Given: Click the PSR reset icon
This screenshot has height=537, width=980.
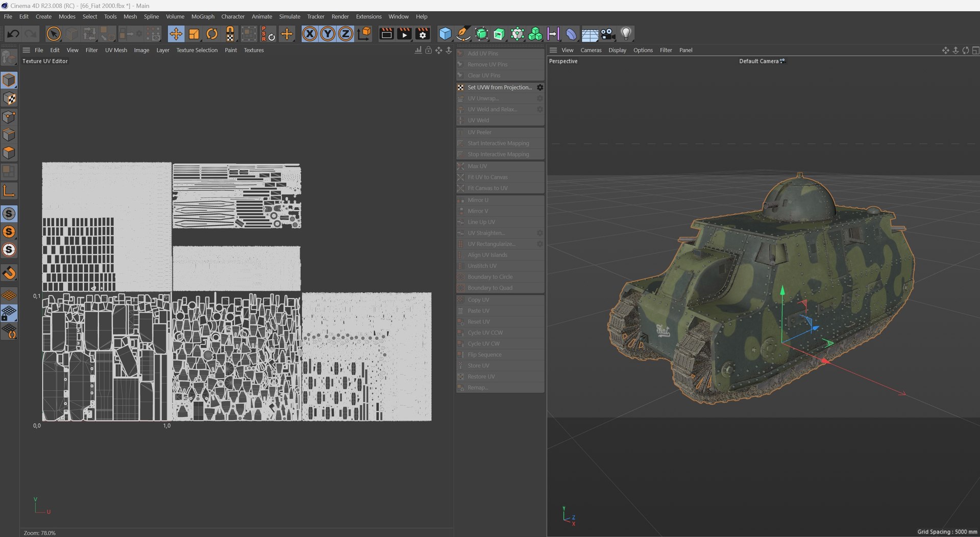Looking at the screenshot, I should [268, 34].
